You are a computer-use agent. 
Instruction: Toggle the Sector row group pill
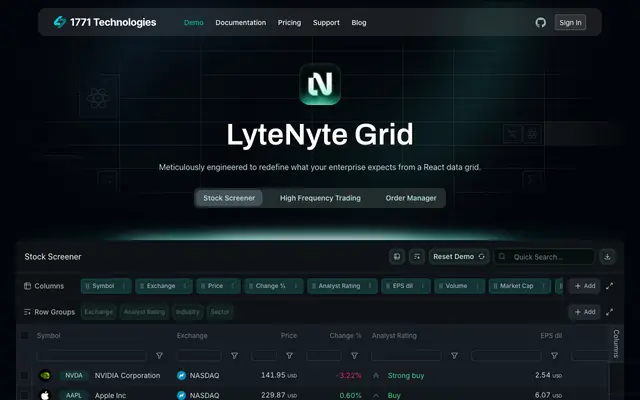pos(220,312)
